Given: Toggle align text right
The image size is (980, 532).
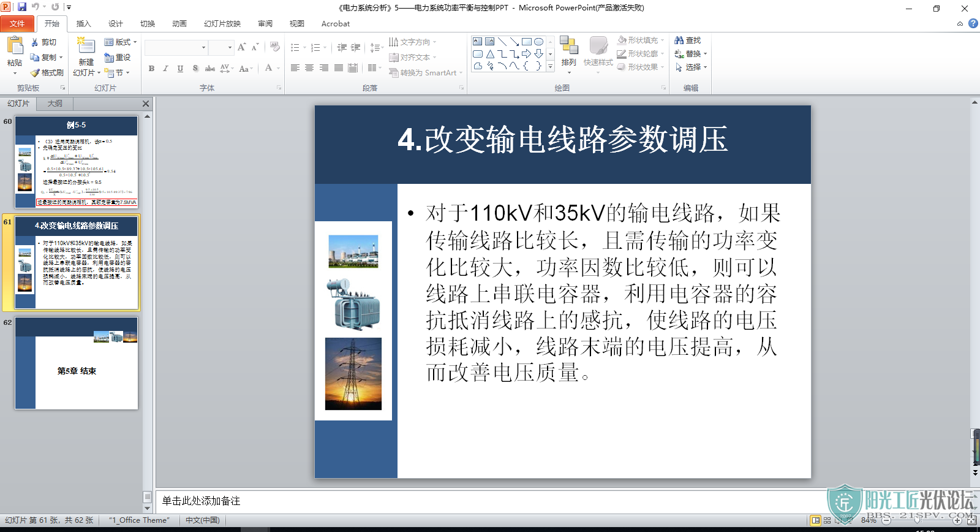Looking at the screenshot, I should point(324,68).
